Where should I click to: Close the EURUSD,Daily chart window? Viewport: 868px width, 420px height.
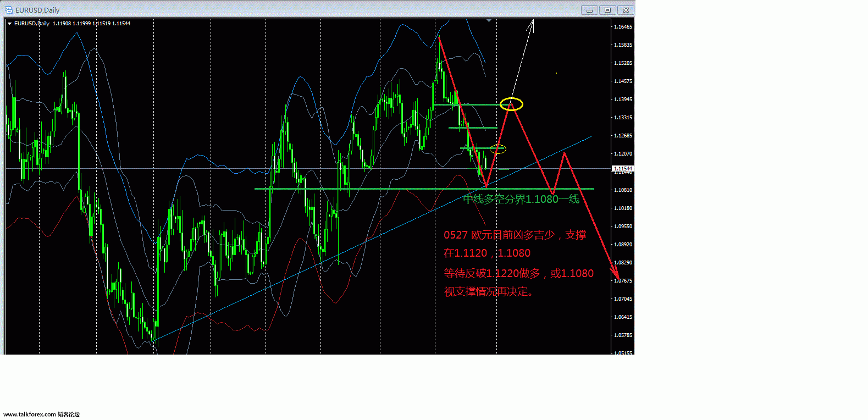coord(626,10)
